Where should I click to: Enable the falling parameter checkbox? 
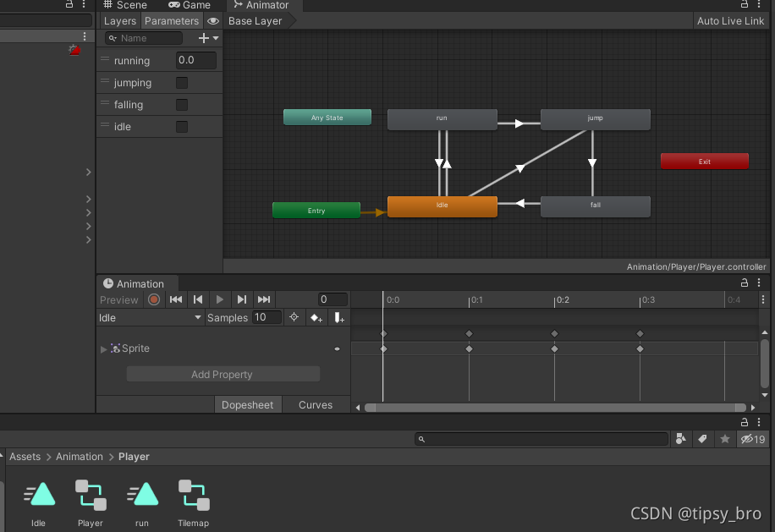coord(182,105)
